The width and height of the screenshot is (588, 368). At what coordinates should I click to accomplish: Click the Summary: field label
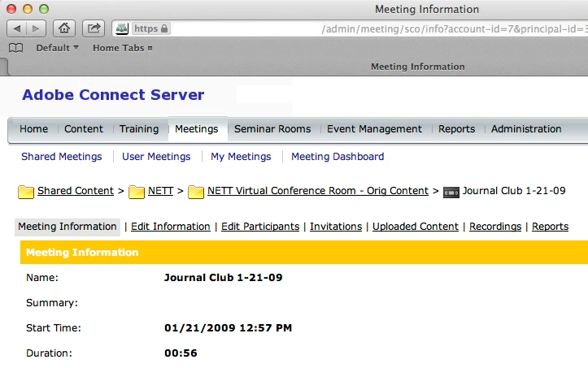pyautogui.click(x=52, y=303)
